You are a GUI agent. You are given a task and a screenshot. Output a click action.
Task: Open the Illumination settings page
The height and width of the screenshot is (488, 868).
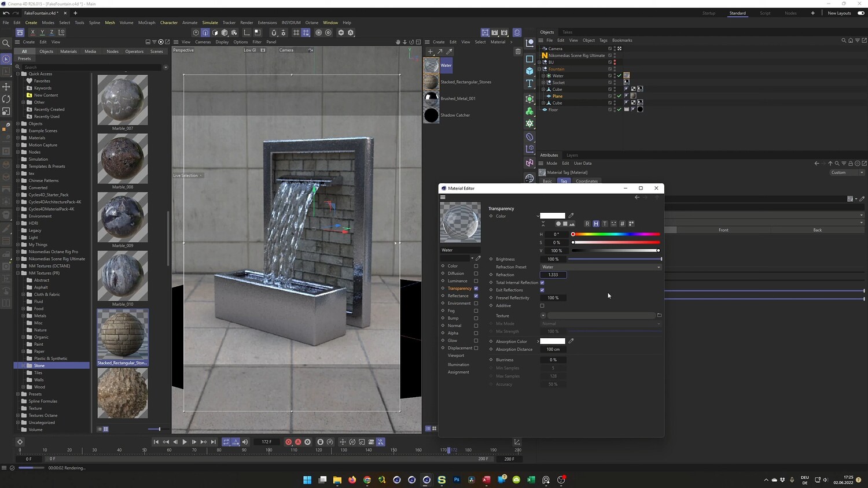coord(458,365)
